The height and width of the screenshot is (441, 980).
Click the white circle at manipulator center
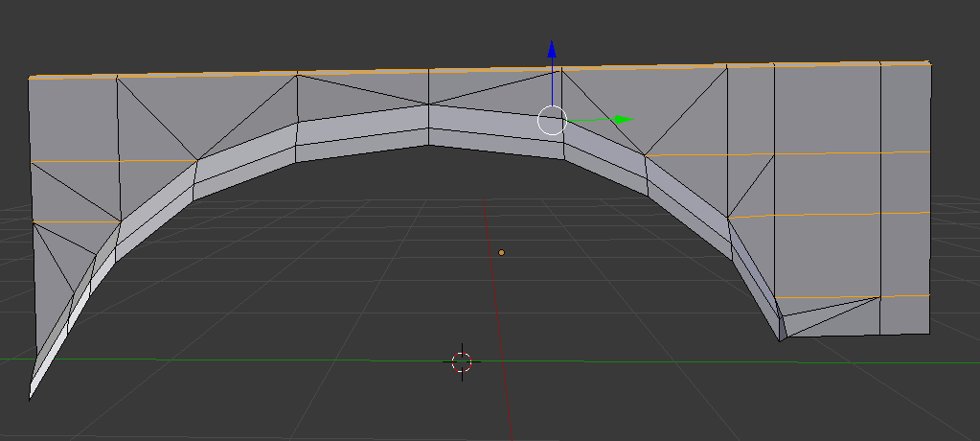[553, 120]
